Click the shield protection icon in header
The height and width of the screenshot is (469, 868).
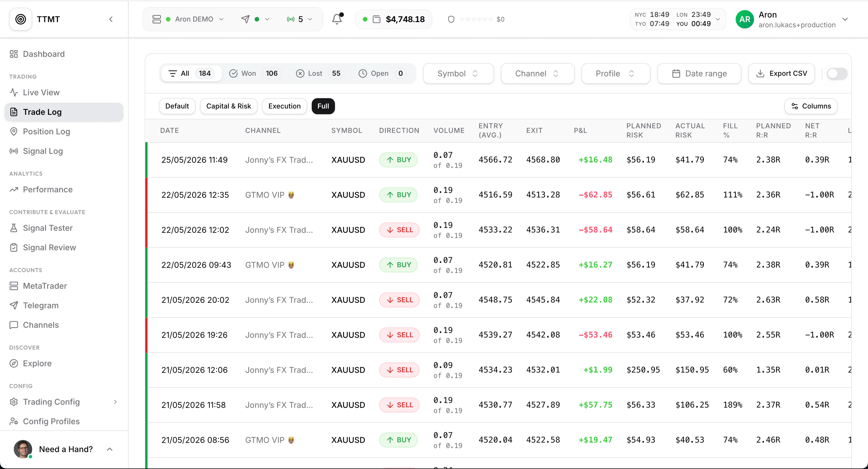[451, 19]
